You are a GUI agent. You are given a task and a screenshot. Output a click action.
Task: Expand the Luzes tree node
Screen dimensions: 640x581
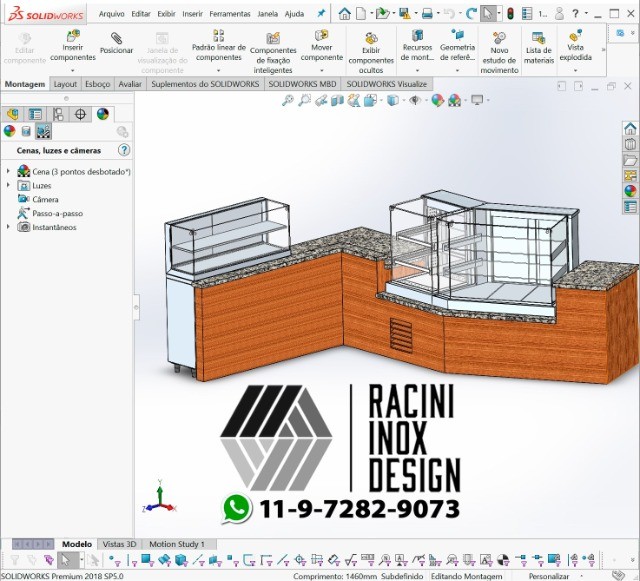[8, 185]
